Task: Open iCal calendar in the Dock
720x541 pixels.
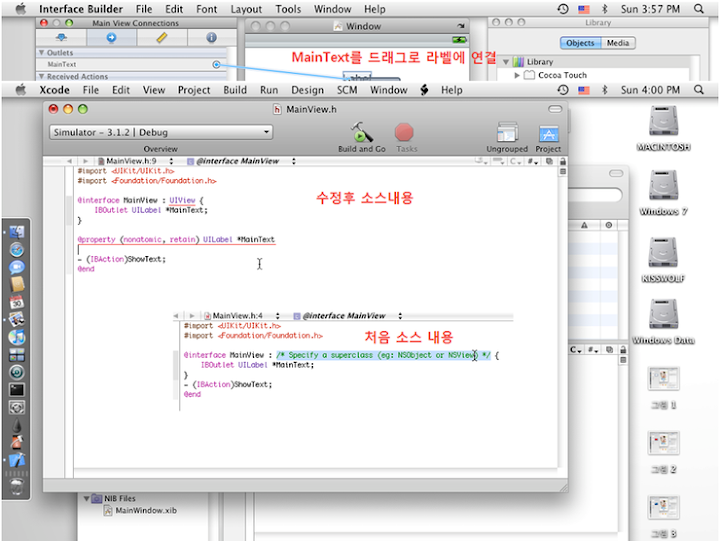Action: pos(17,302)
